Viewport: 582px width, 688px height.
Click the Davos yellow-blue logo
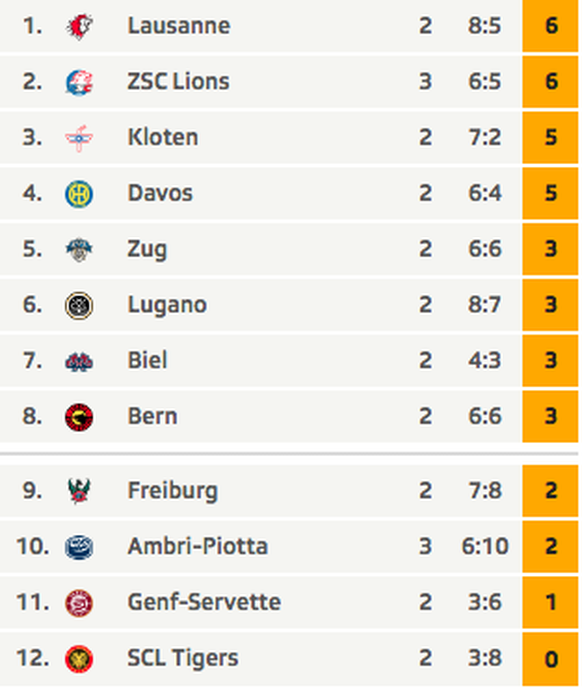pos(79,194)
